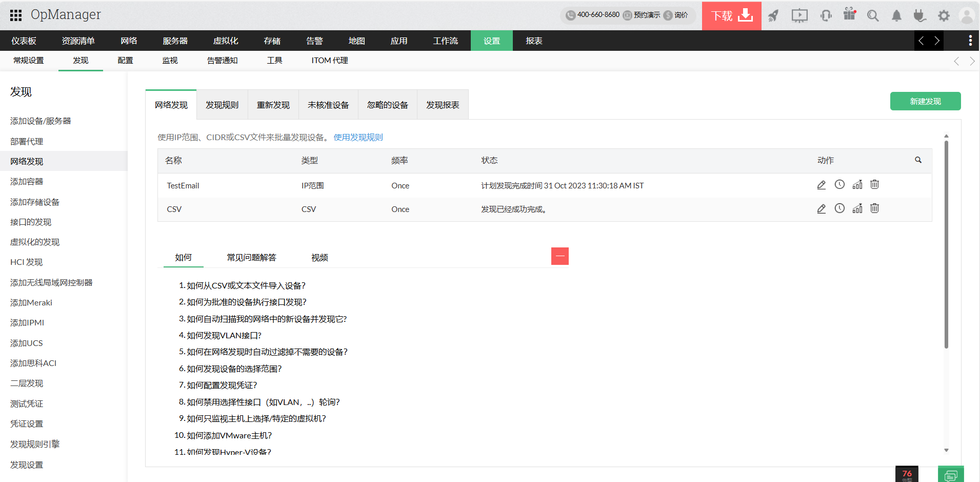Image resolution: width=980 pixels, height=482 pixels.
Task: Click the table search magnifier icon
Action: pyautogui.click(x=918, y=160)
